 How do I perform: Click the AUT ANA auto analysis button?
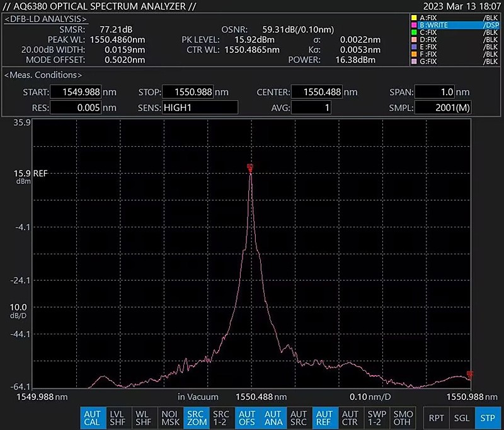pos(272,417)
